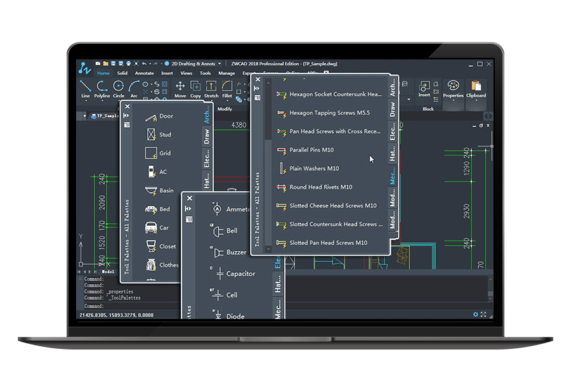
Task: Click the Stretch modify tool
Action: pos(211,89)
